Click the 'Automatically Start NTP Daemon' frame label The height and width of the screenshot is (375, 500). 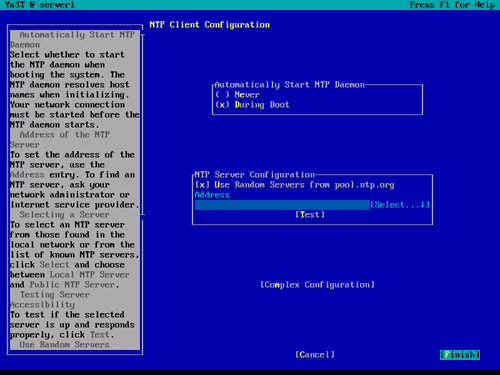click(x=290, y=85)
